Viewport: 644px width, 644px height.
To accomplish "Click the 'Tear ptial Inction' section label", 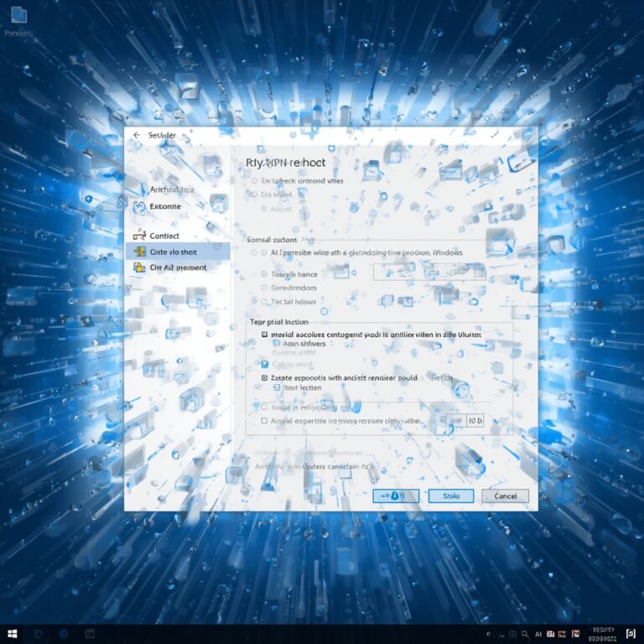I will [279, 322].
